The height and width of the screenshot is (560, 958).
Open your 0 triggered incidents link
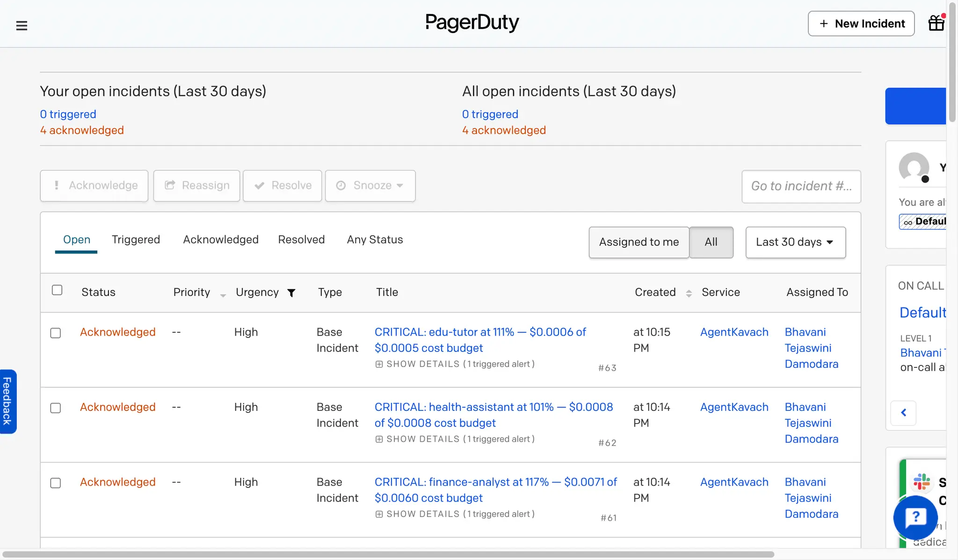click(x=68, y=114)
